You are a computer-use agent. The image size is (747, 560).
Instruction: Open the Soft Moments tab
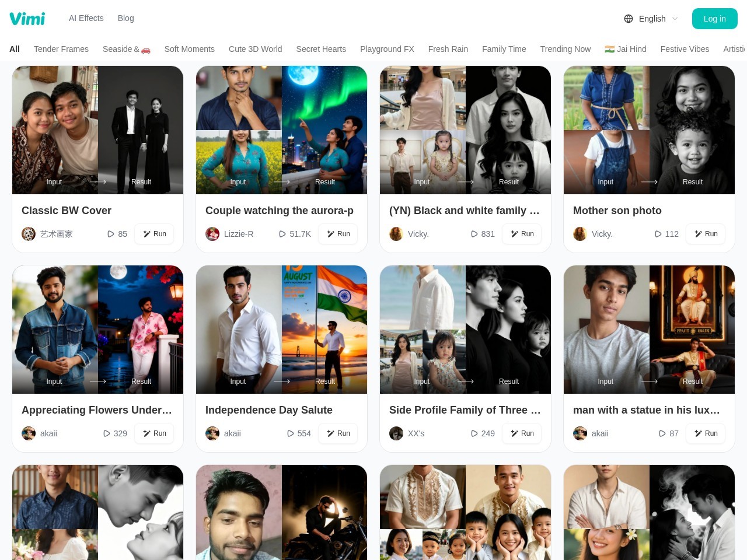[190, 49]
